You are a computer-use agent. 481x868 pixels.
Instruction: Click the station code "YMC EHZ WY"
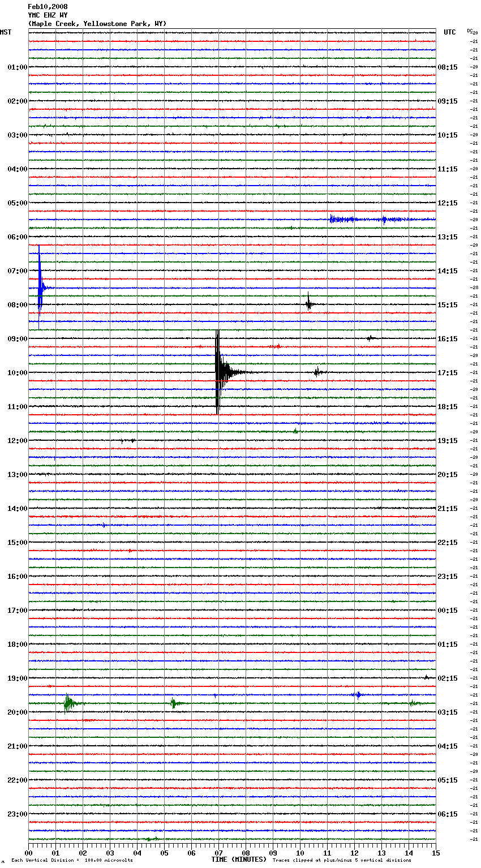point(48,15)
